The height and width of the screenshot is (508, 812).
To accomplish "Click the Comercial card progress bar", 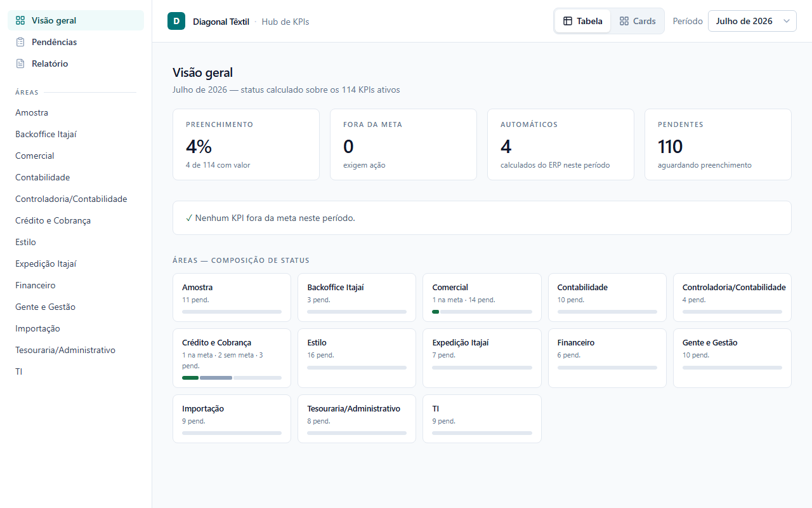I will pyautogui.click(x=482, y=312).
